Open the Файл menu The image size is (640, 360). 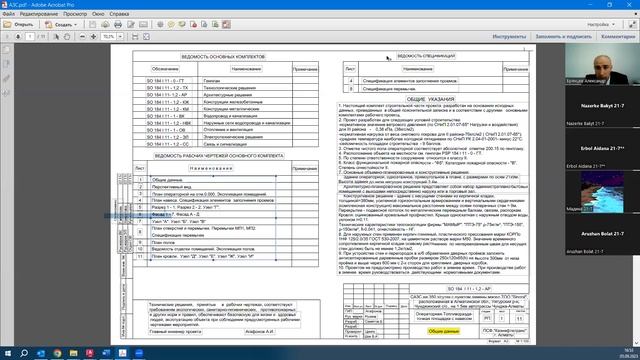click(x=9, y=14)
